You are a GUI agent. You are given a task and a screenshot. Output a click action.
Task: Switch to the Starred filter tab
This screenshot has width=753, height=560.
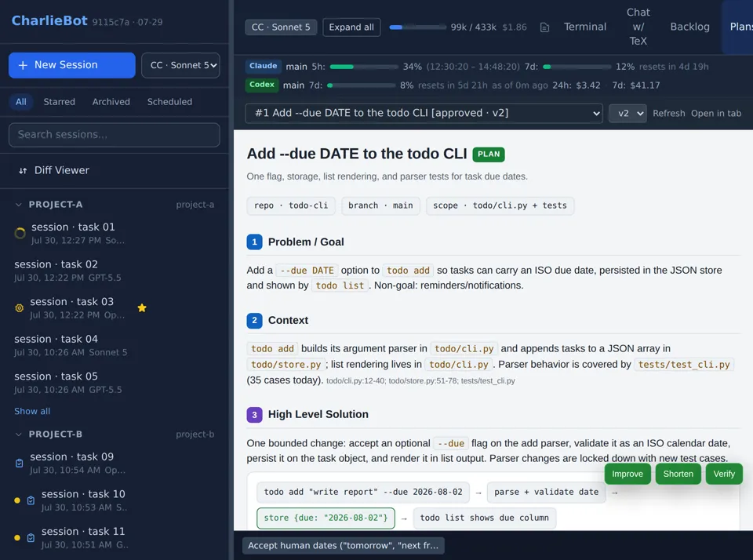pyautogui.click(x=59, y=102)
